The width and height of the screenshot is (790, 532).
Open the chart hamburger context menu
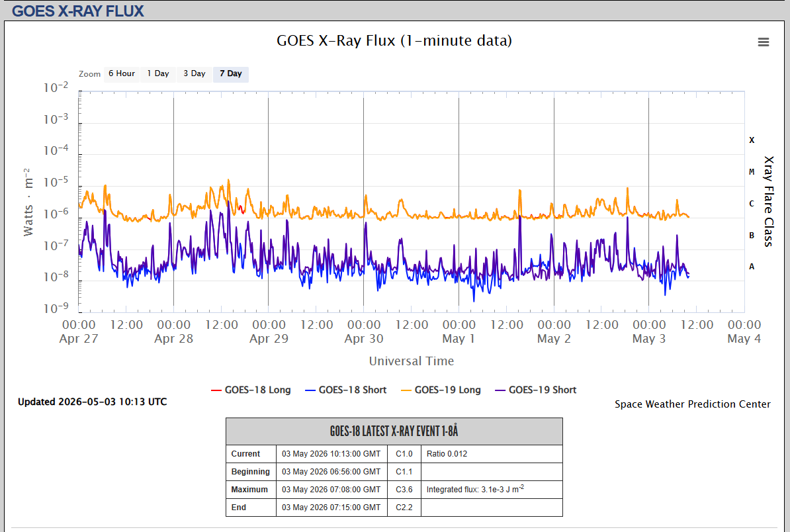coord(764,42)
